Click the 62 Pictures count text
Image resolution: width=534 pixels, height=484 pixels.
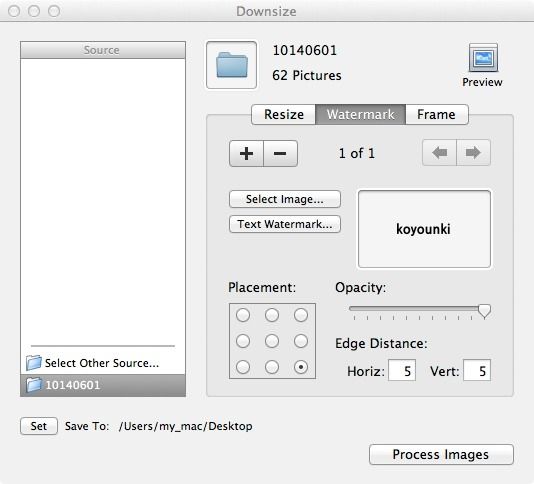[x=307, y=75]
